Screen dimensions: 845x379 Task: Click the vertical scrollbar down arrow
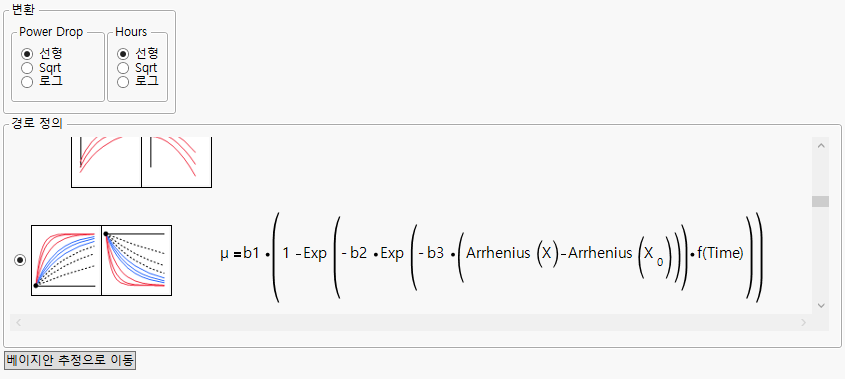click(821, 305)
